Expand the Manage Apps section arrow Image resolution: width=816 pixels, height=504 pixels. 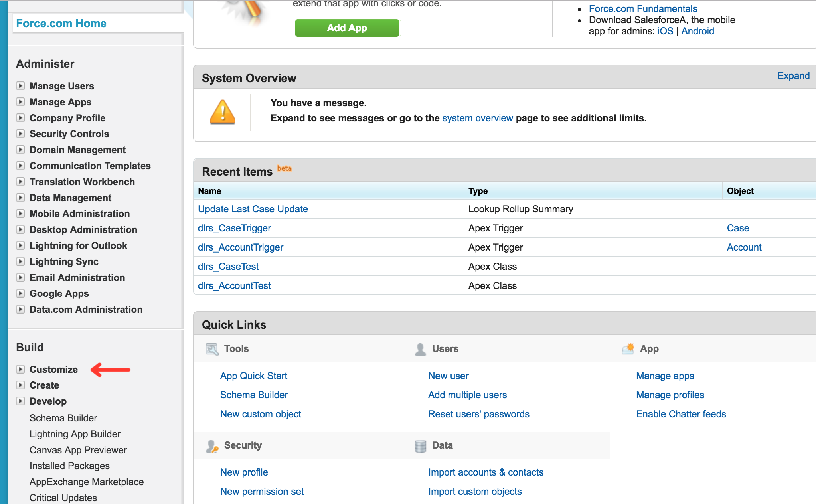20,102
